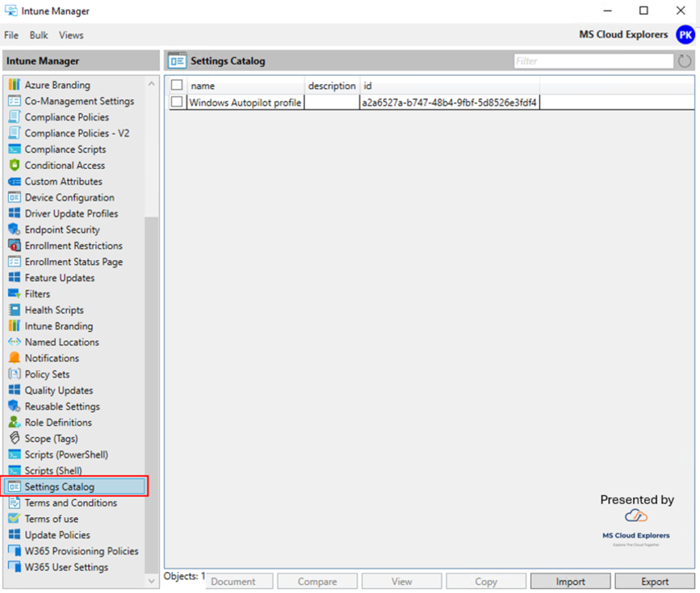Click the Compliance Policies - V2 icon
Viewport: 700px width, 593px height.
coord(14,133)
